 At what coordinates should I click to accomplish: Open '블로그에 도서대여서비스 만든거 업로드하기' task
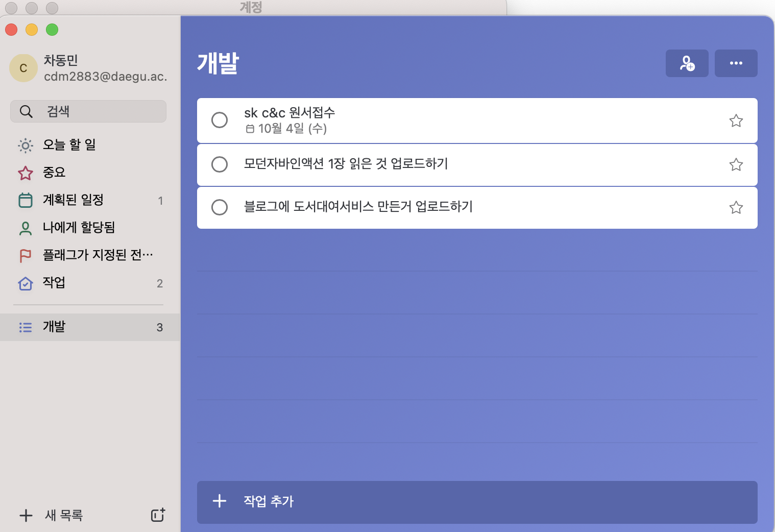click(x=358, y=207)
